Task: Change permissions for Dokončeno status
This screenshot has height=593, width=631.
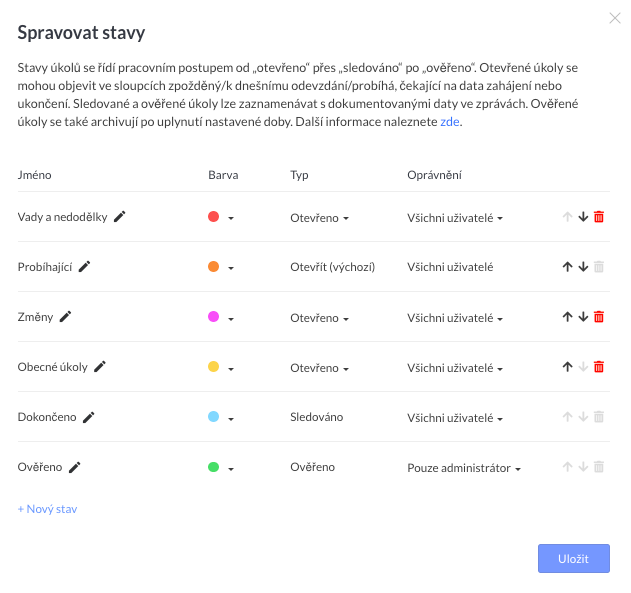Action: (x=455, y=418)
